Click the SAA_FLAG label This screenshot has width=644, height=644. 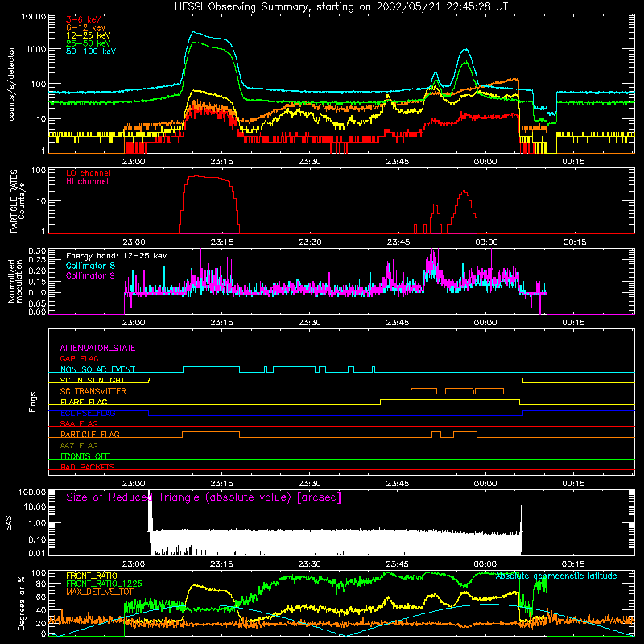(x=79, y=423)
